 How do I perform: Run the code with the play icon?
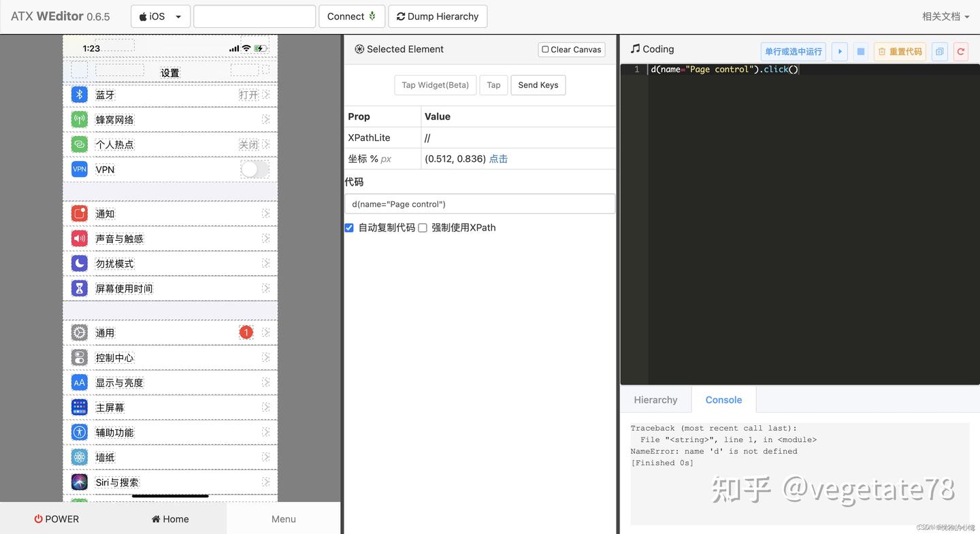pyautogui.click(x=839, y=51)
